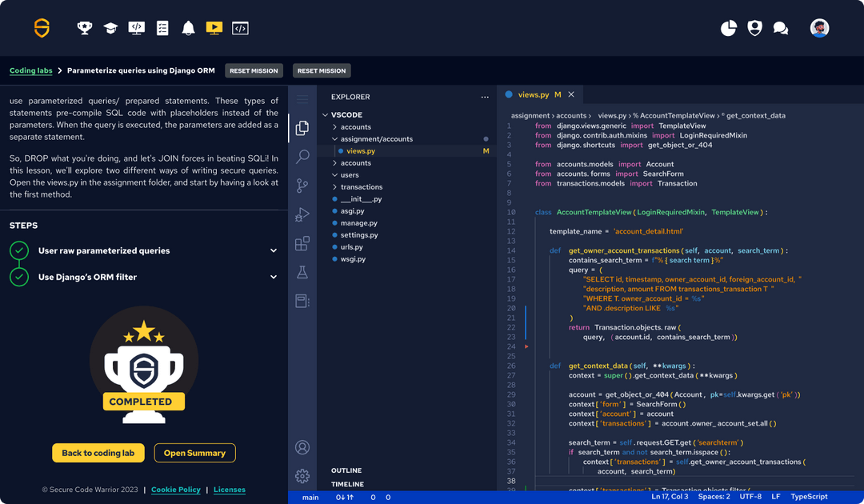Click the notifications bell icon

188,27
